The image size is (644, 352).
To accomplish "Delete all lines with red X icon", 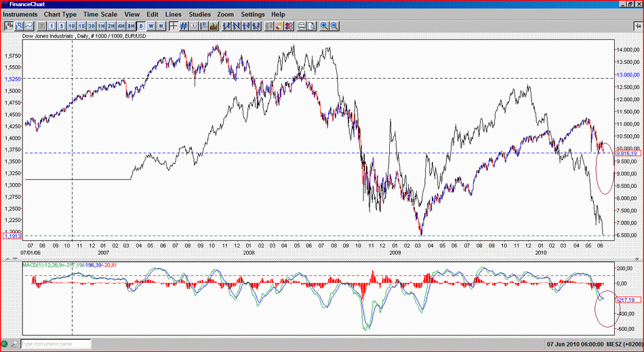I will 289,26.
